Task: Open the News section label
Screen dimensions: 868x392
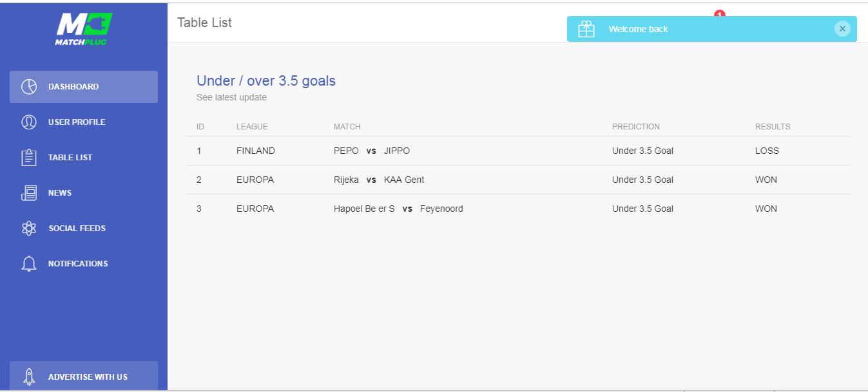Action: click(60, 193)
